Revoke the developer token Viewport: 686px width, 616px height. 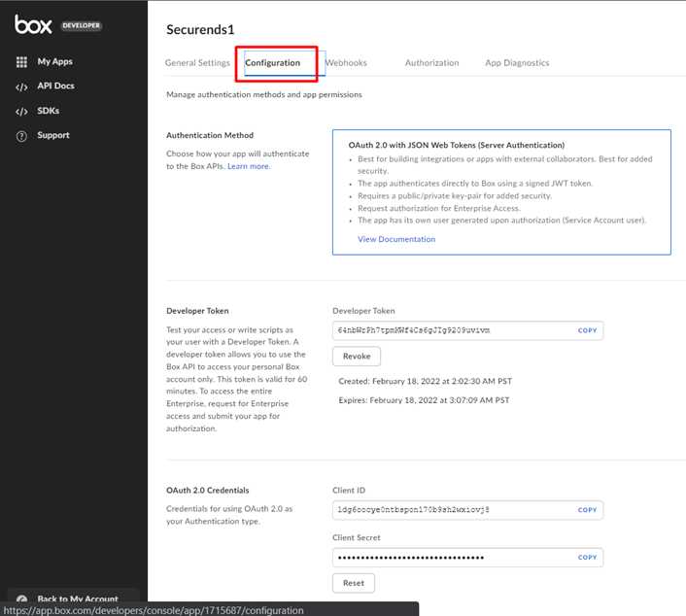click(x=357, y=357)
